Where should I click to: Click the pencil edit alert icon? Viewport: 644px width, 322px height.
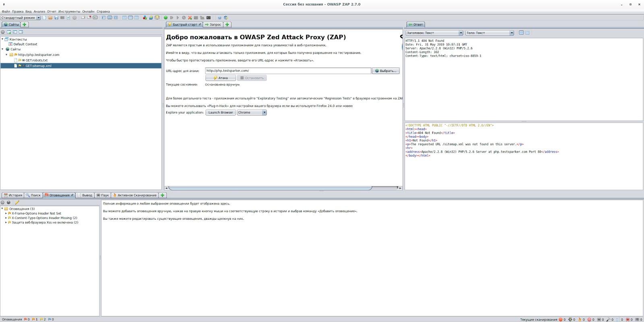tap(17, 202)
